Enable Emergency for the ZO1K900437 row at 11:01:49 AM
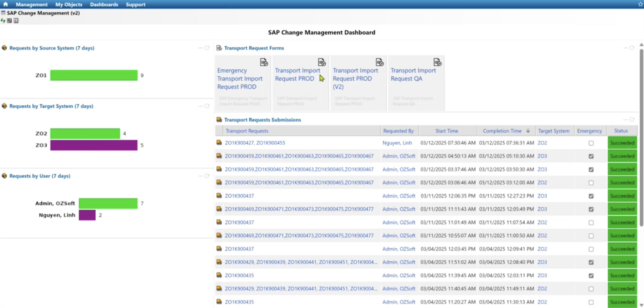The width and height of the screenshot is (644, 308). pyautogui.click(x=591, y=222)
